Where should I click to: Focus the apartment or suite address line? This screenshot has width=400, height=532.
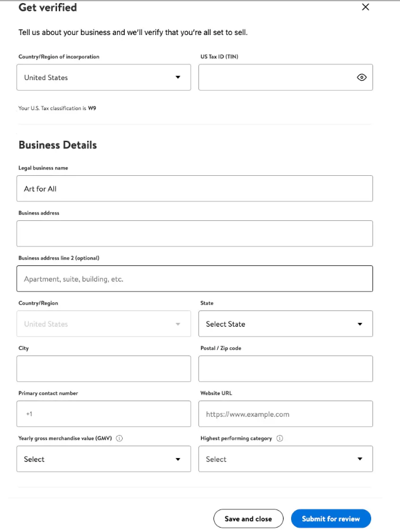[x=194, y=278]
